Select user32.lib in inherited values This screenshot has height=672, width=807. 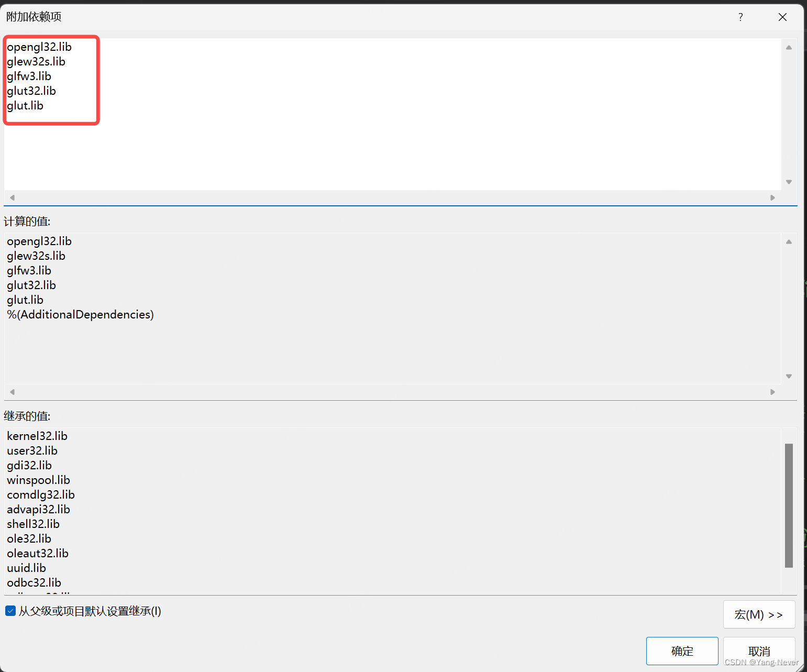point(32,451)
